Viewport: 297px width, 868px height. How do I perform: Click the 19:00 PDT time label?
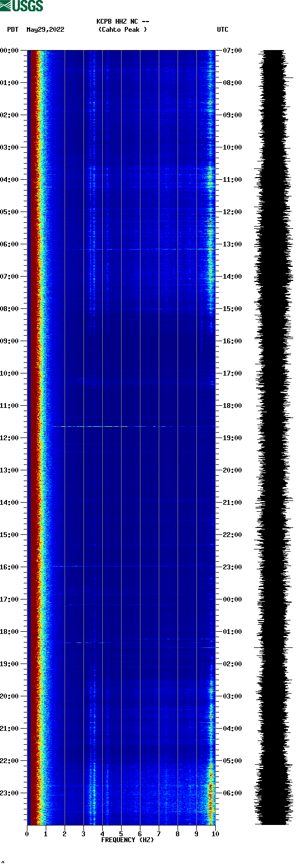(9, 664)
